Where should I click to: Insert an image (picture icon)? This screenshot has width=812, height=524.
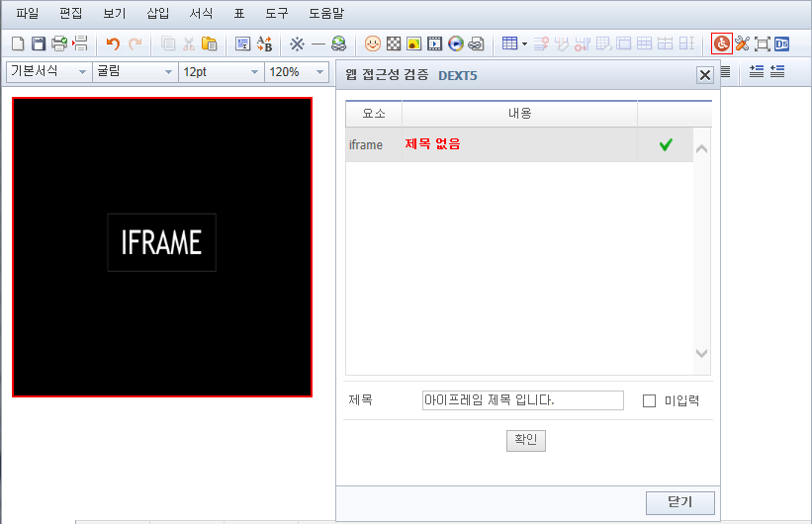(413, 44)
